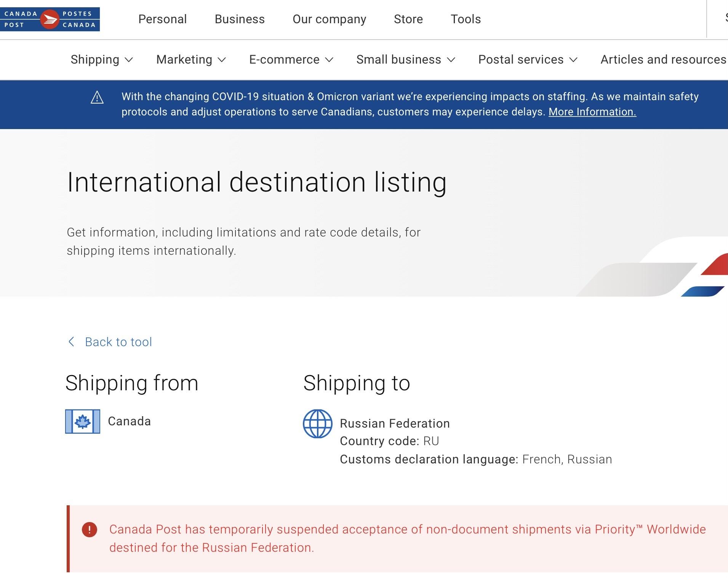
Task: Click the Canada flag icon
Action: 83,422
